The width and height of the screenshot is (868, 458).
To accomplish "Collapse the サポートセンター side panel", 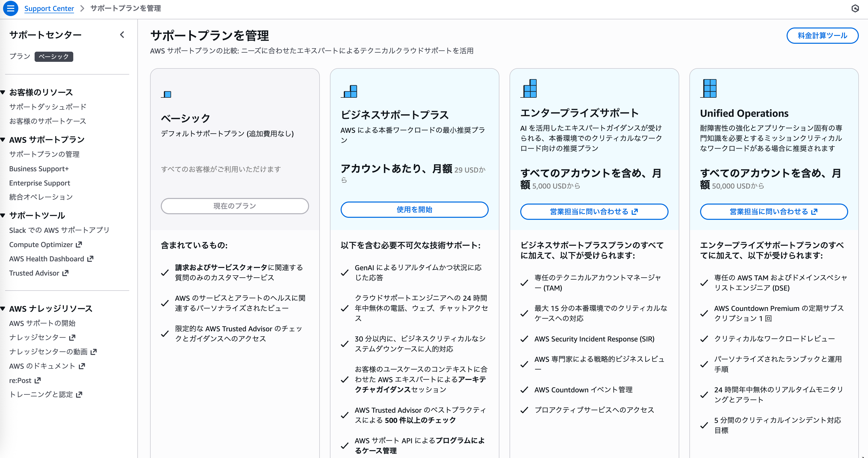I will coord(122,35).
